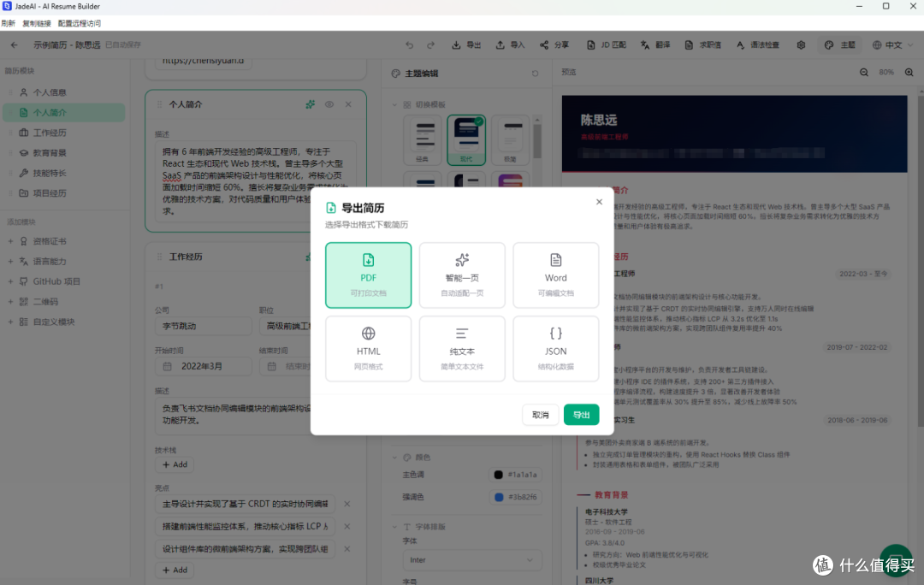Image resolution: width=924 pixels, height=585 pixels.
Task: Open settings gear icon in toolbar
Action: (801, 44)
